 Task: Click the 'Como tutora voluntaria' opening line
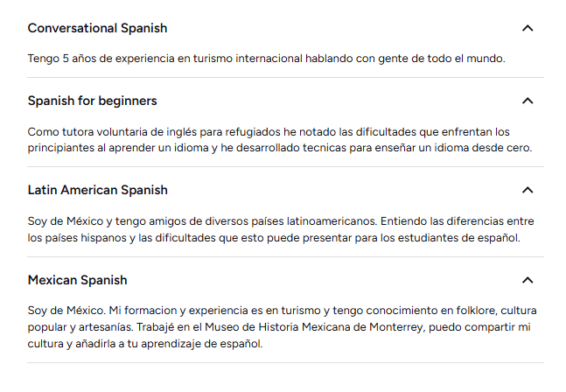point(269,132)
